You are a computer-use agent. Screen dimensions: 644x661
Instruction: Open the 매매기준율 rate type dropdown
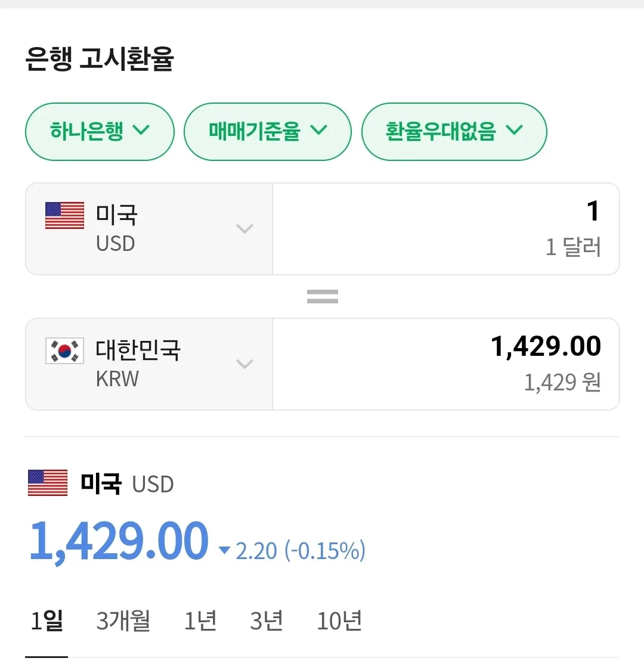pos(268,132)
